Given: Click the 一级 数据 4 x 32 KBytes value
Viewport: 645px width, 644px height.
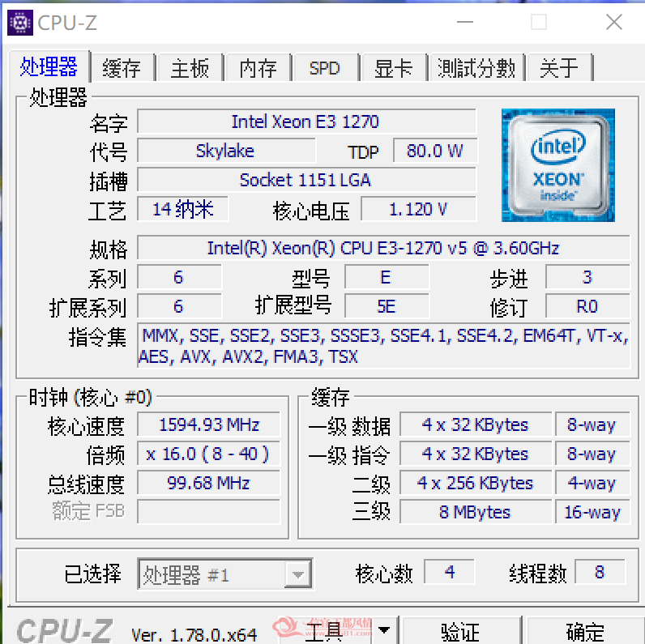Looking at the screenshot, I should pos(476,424).
